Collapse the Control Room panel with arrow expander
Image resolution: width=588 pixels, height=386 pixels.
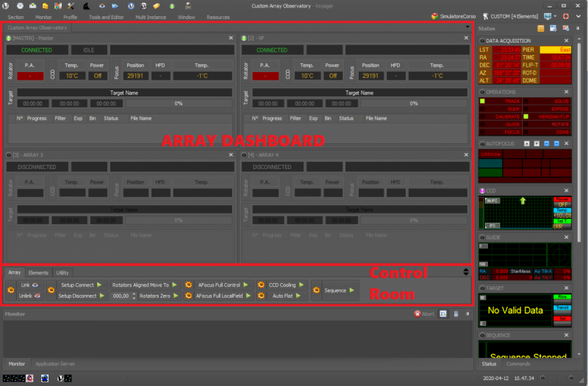pyautogui.click(x=465, y=272)
